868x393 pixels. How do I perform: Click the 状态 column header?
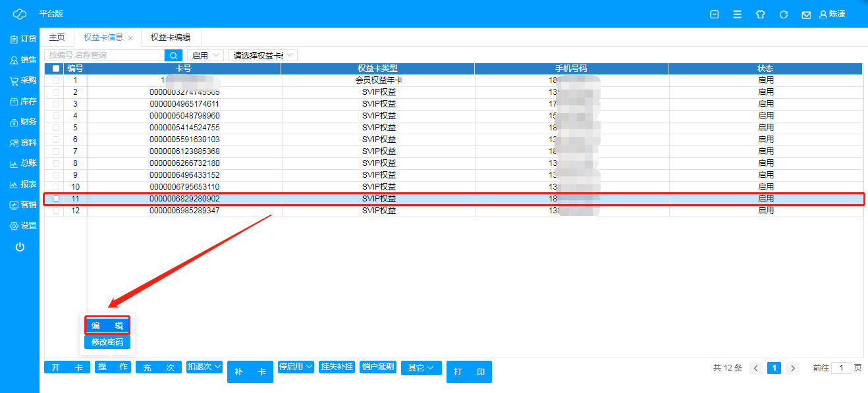pos(765,68)
